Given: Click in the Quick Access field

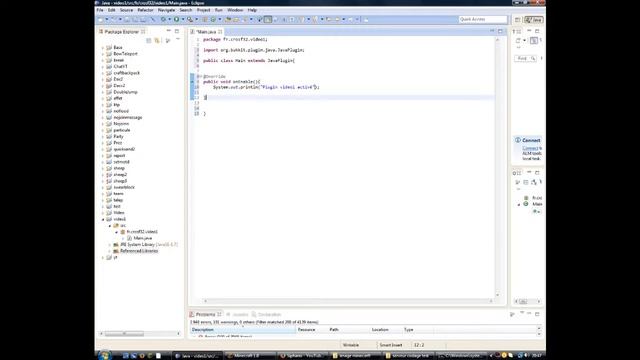Looking at the screenshot, I should pyautogui.click(x=482, y=19).
